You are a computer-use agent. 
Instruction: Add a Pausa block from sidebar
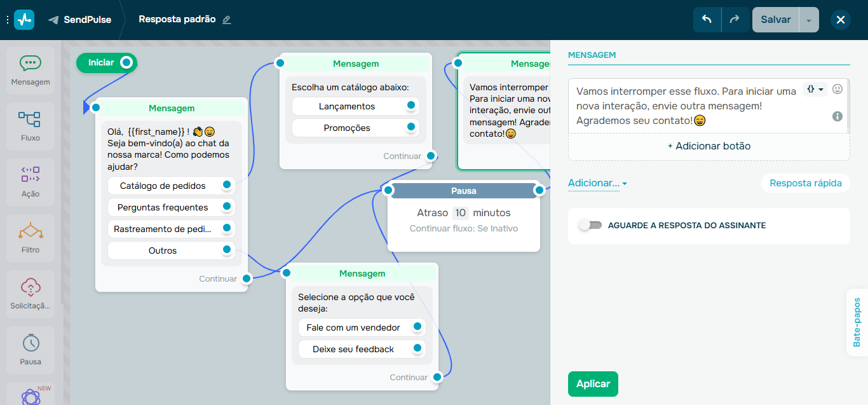click(x=31, y=349)
